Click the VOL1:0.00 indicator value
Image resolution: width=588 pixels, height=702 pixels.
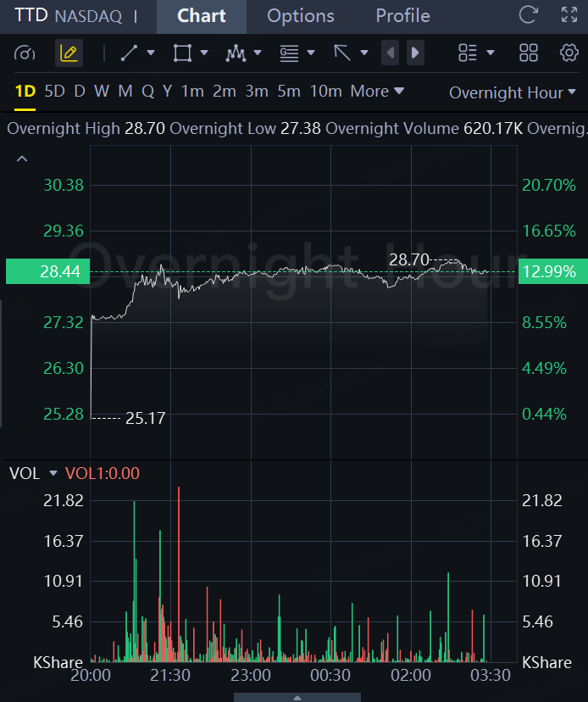[x=103, y=473]
